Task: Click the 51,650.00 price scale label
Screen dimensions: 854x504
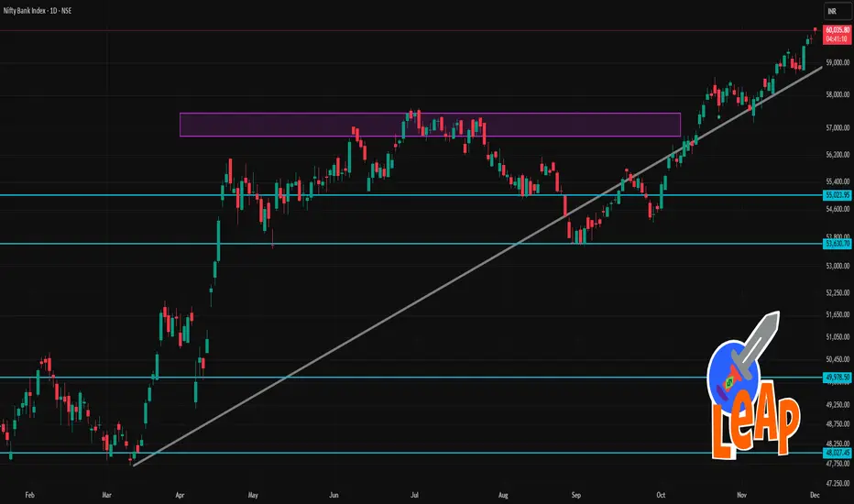Action: point(838,315)
